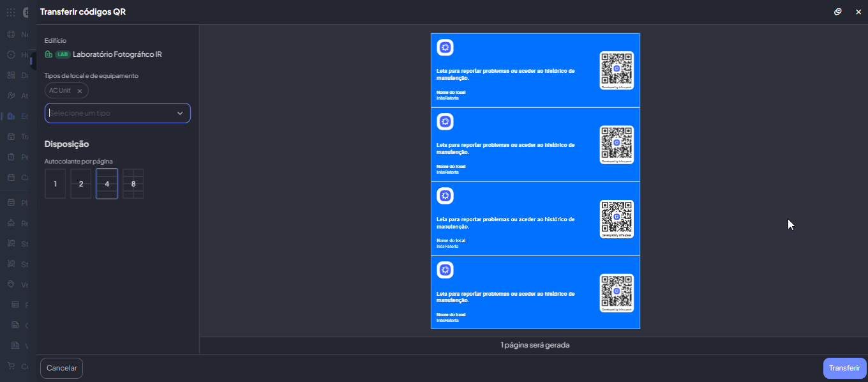Click the third sticker's gear logo in the preview
This screenshot has width=868, height=382.
pos(445,195)
